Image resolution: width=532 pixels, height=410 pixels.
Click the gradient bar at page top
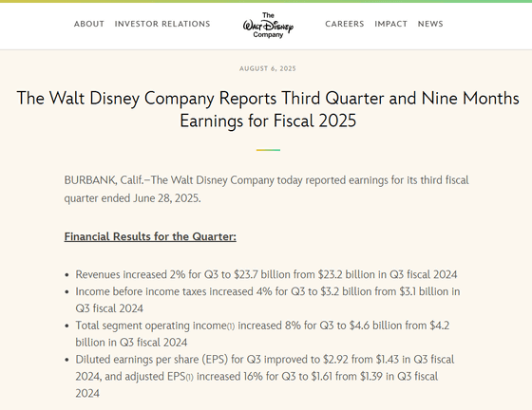[x=266, y=1]
